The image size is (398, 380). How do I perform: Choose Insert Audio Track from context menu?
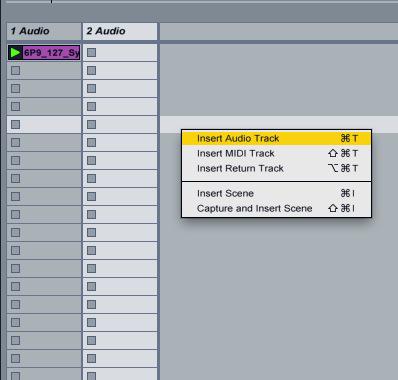pos(276,138)
